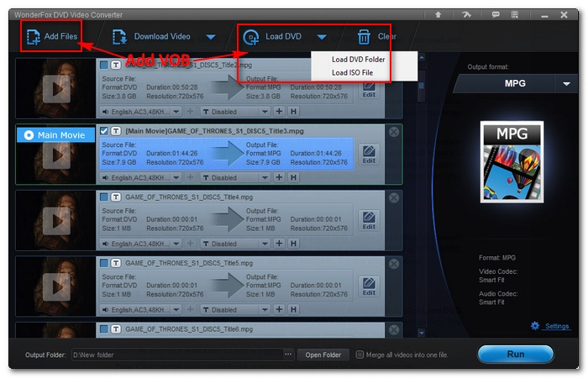Choose Load DVD Folder menu entry
The image size is (588, 378).
coord(358,60)
